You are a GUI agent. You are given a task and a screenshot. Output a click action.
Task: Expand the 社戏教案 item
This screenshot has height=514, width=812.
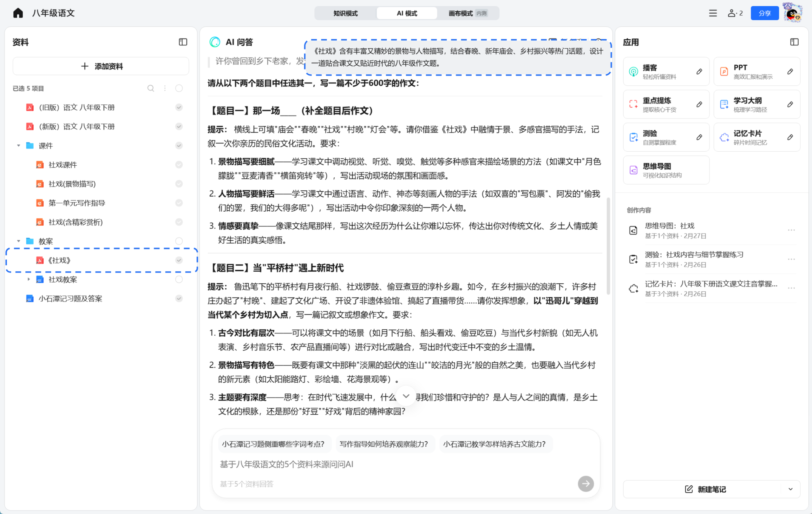[x=29, y=279]
